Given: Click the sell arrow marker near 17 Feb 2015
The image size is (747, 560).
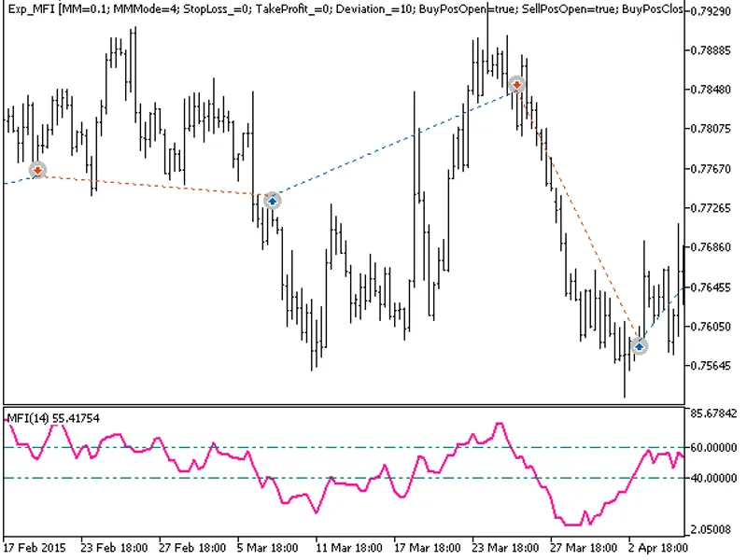Looking at the screenshot, I should click(x=37, y=170).
